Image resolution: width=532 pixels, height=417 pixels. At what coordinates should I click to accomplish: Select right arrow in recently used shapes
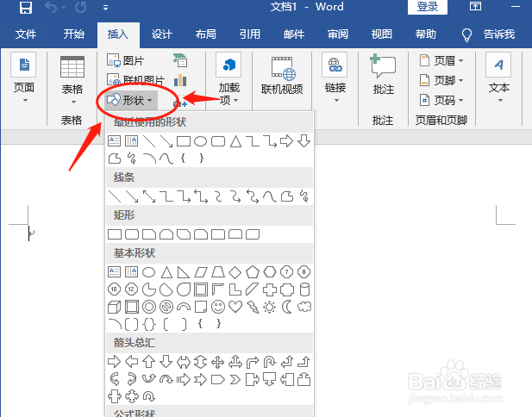287,141
